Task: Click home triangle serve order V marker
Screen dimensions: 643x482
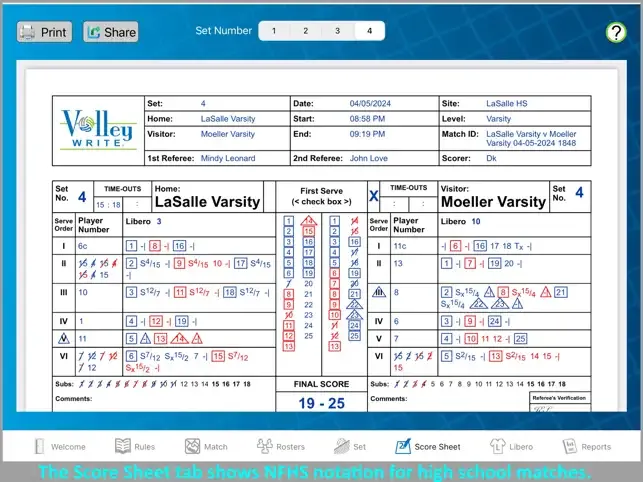Action: click(64, 338)
